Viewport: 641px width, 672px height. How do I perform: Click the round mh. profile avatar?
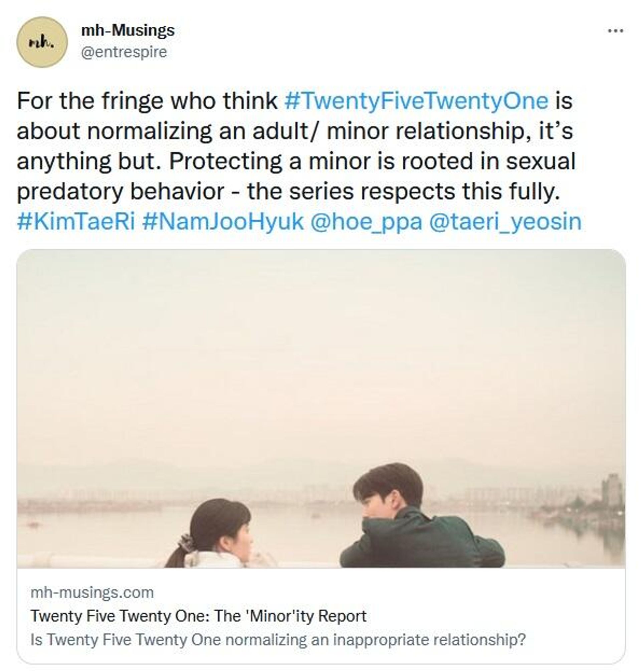(42, 42)
